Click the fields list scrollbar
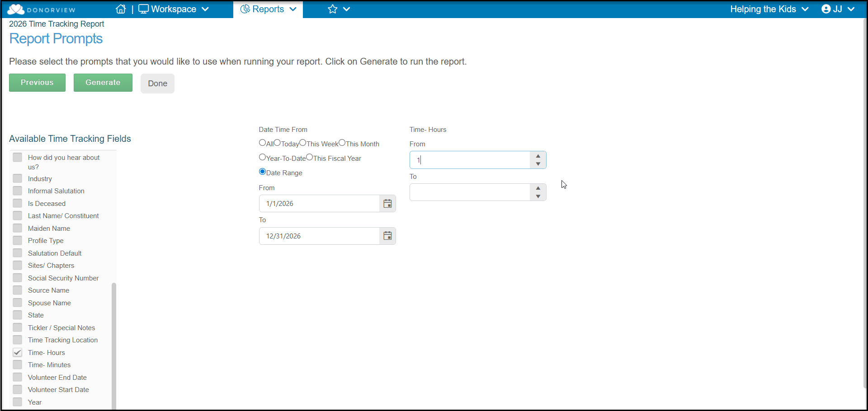The width and height of the screenshot is (868, 411). (114, 346)
